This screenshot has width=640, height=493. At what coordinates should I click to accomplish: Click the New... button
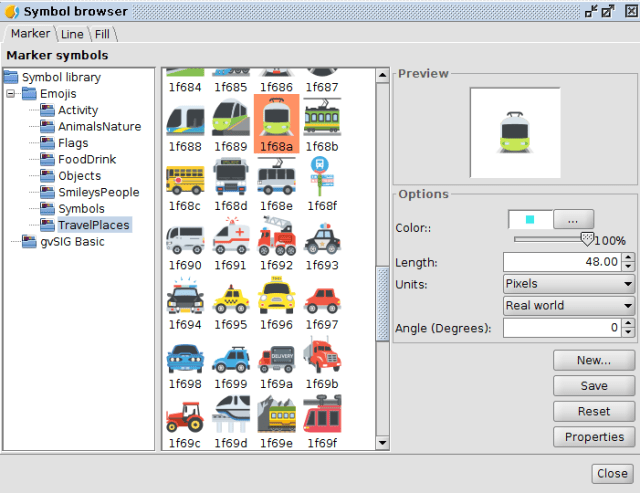594,360
